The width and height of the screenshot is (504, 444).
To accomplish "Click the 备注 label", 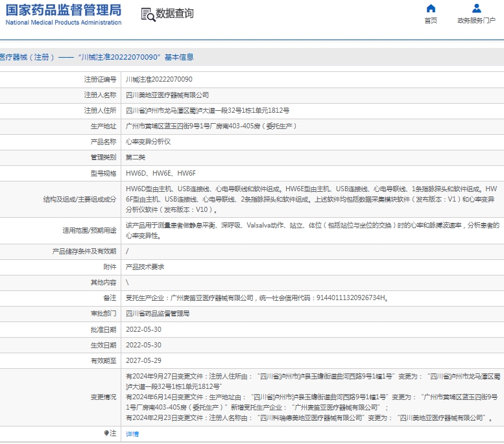I will [110, 298].
